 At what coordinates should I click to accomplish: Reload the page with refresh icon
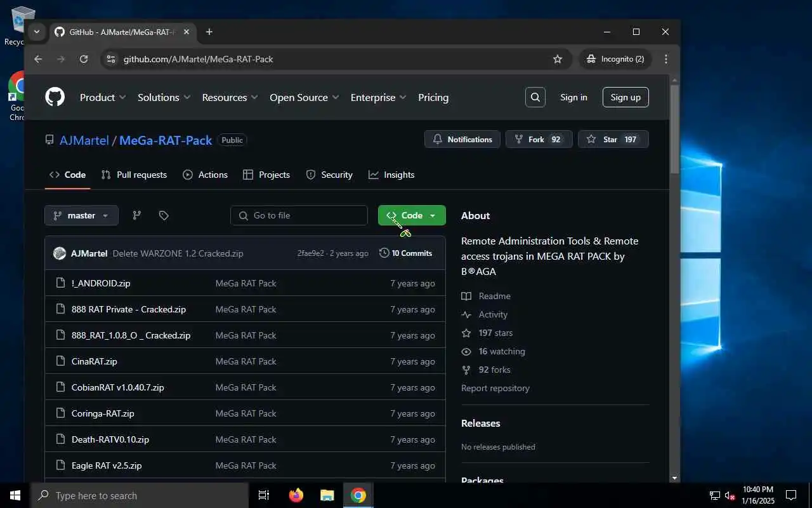(84, 59)
